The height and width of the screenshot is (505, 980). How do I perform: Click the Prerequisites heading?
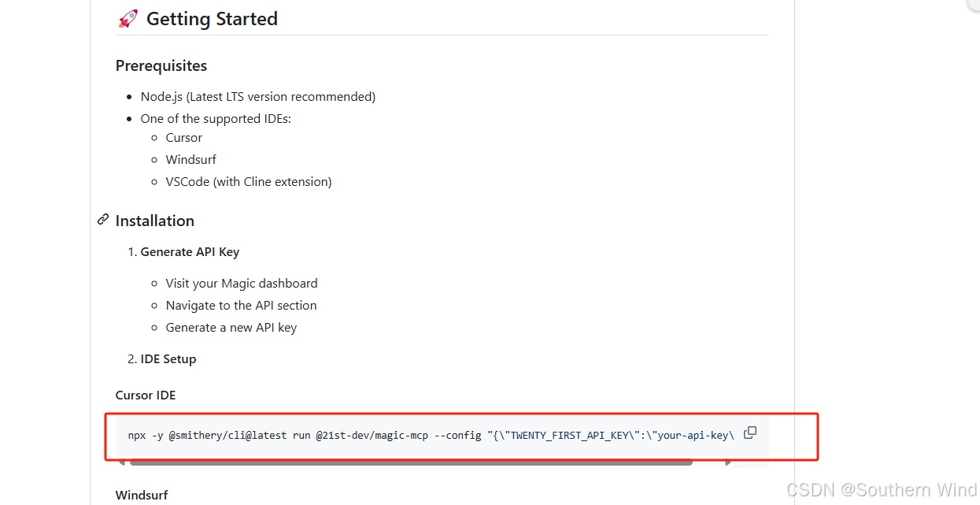pos(161,65)
